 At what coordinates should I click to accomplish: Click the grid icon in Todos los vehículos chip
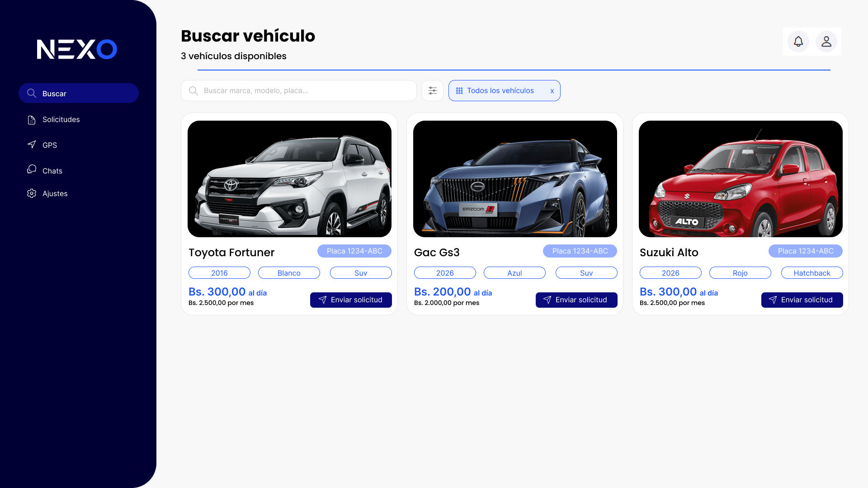459,91
